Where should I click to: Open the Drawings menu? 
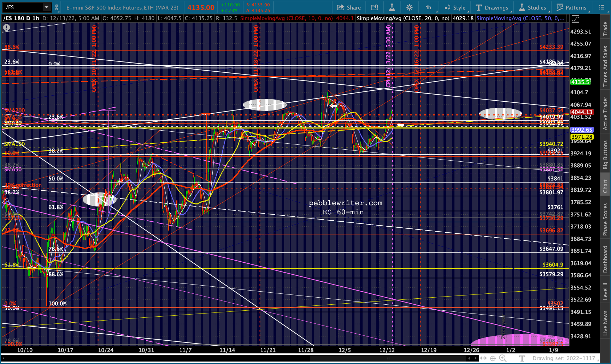[492, 7]
